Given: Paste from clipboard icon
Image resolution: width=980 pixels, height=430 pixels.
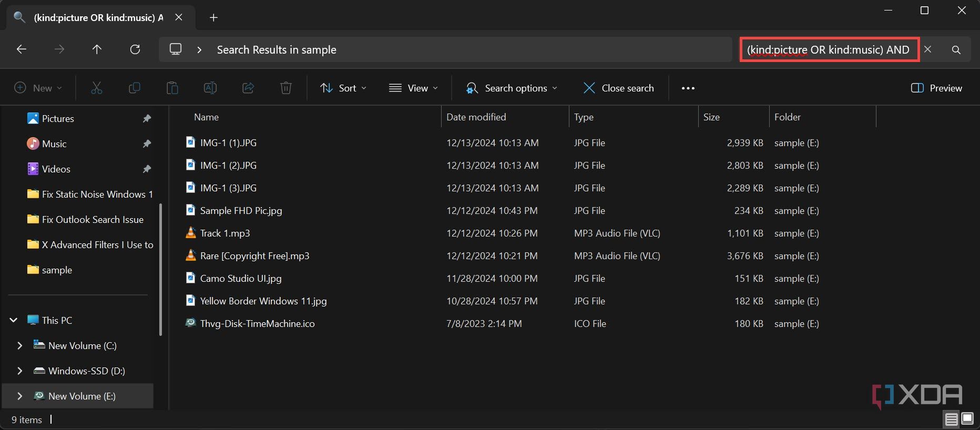Looking at the screenshot, I should click(x=172, y=88).
